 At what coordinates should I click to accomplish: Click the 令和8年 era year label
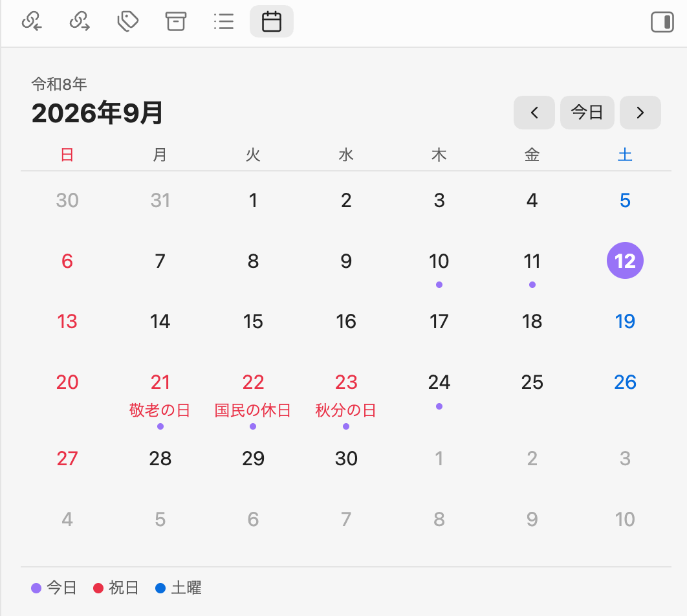59,83
